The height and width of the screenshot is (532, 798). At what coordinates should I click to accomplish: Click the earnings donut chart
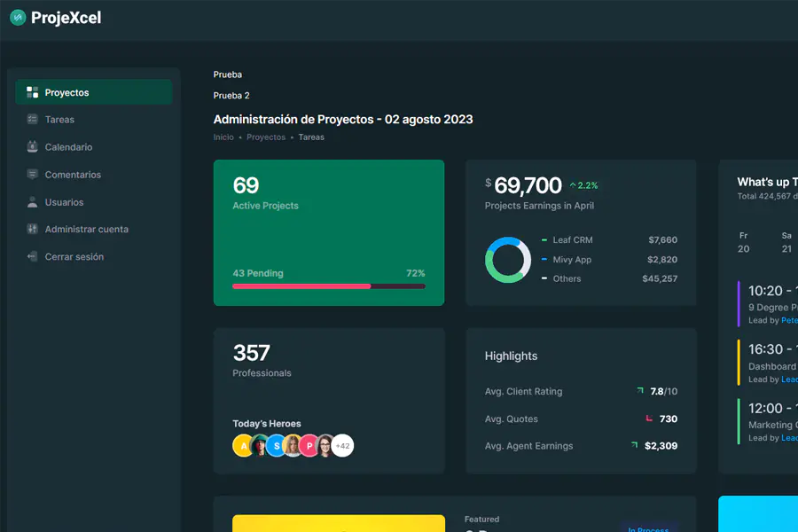(x=507, y=260)
